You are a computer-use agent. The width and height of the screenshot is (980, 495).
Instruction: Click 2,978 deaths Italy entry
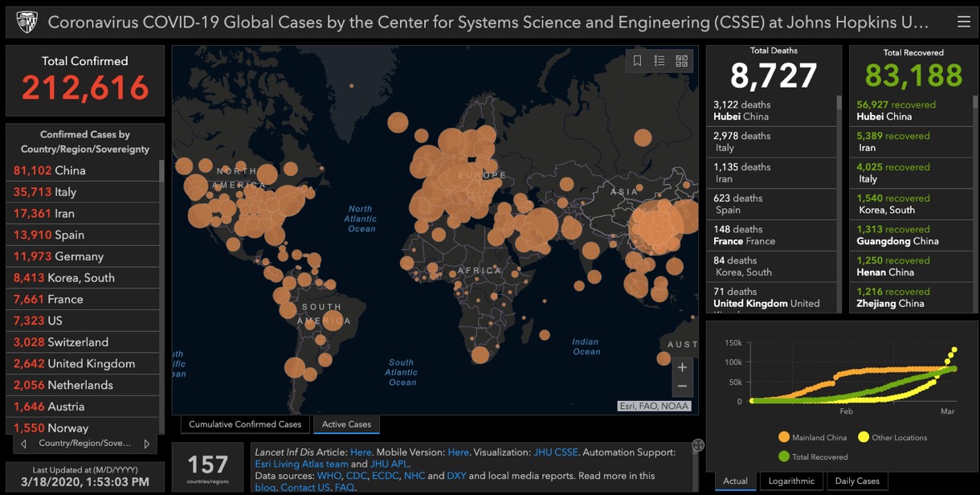pos(772,141)
